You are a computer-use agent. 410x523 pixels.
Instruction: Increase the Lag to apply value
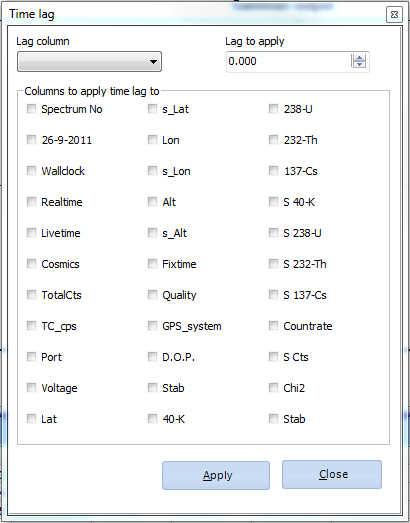[x=359, y=58]
